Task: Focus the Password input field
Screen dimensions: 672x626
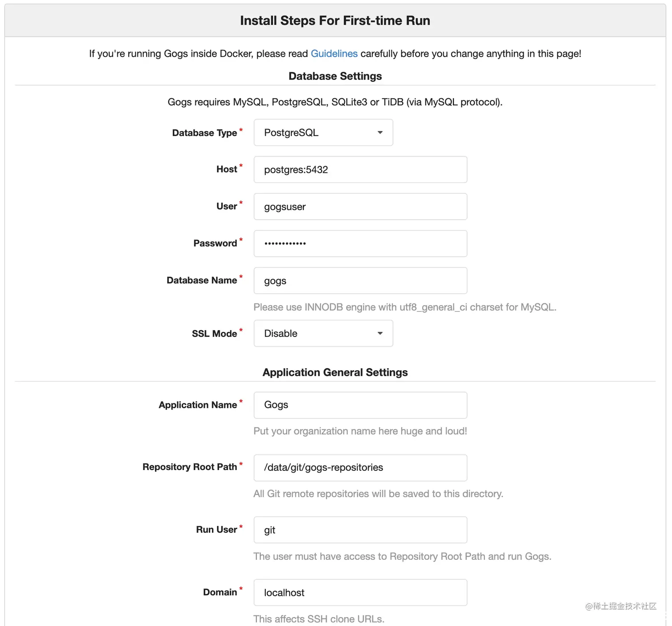Action: tap(360, 243)
